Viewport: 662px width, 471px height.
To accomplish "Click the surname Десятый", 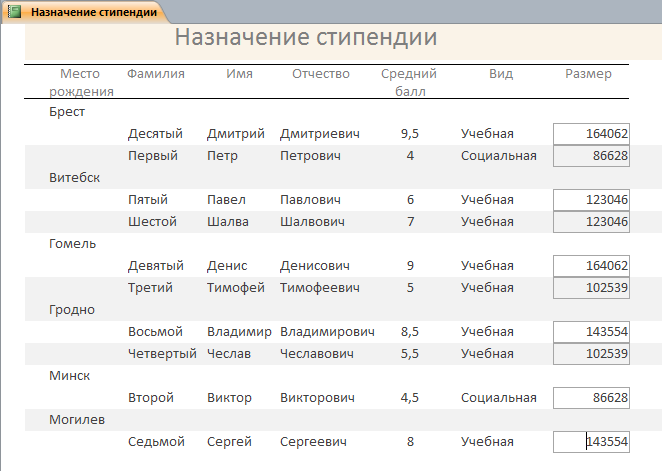I will click(x=155, y=134).
